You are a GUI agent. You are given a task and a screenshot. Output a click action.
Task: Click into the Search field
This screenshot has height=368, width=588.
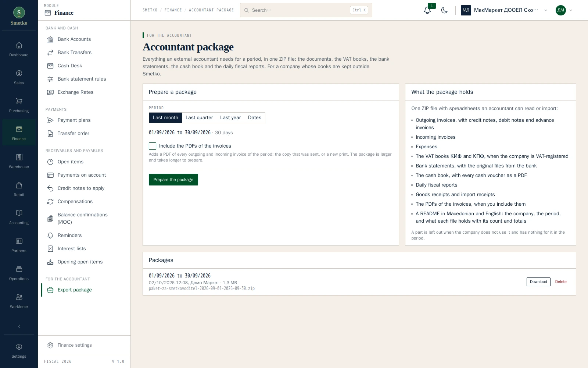[x=306, y=10]
